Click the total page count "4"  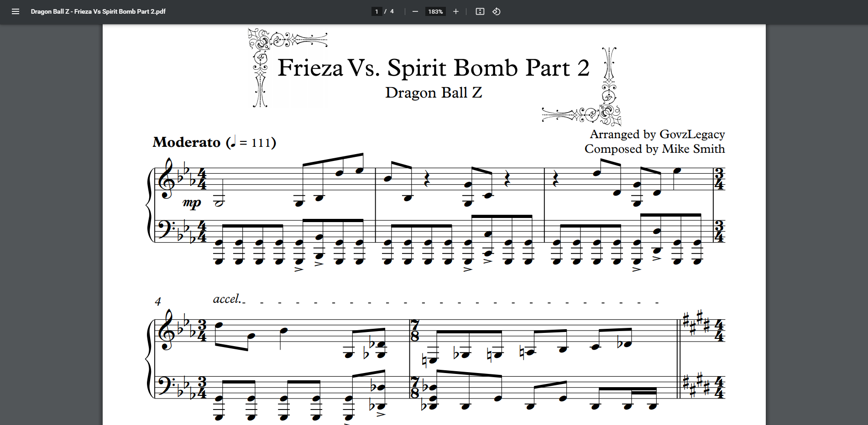coord(392,11)
